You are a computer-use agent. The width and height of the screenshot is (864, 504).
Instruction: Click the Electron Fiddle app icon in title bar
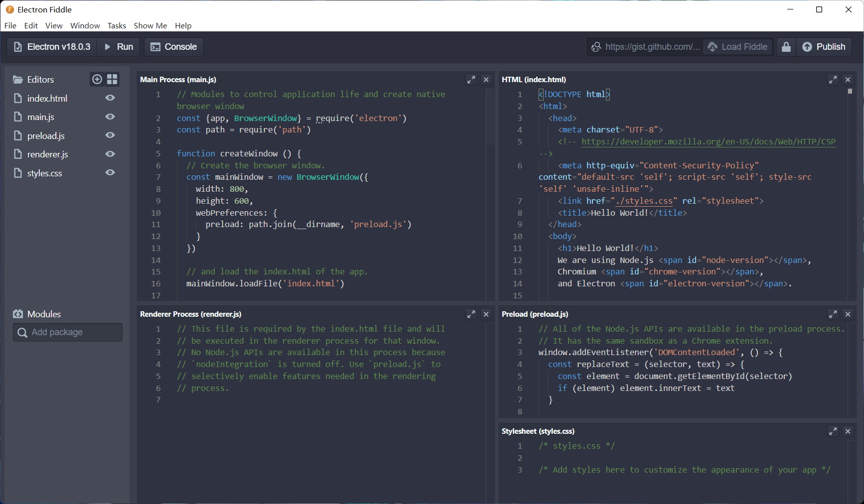(x=9, y=9)
